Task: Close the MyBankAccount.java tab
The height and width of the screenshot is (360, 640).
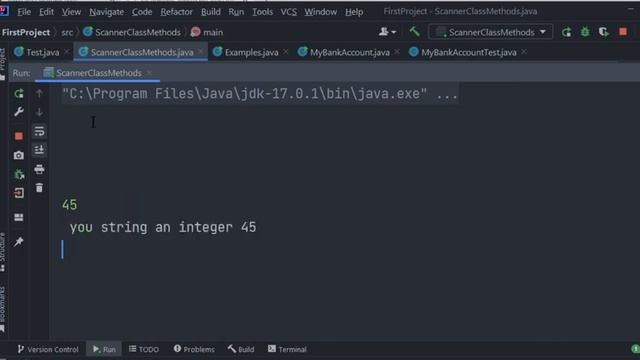Action: 397,51
